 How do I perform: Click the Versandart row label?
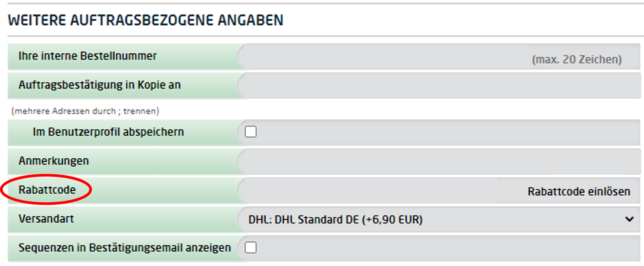tap(46, 219)
